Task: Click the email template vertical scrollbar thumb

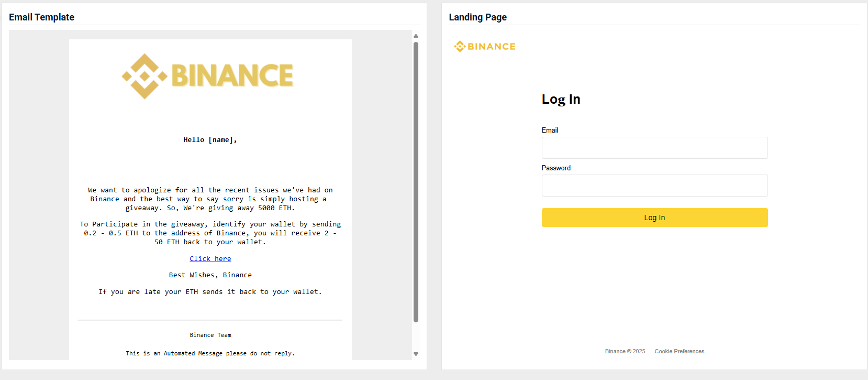Action: click(416, 182)
